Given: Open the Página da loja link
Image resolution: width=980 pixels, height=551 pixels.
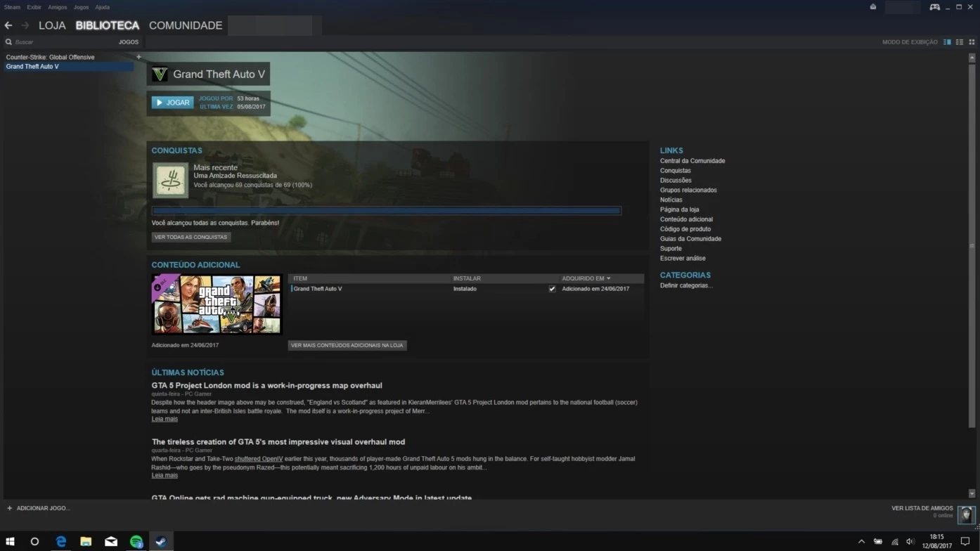Looking at the screenshot, I should point(679,209).
